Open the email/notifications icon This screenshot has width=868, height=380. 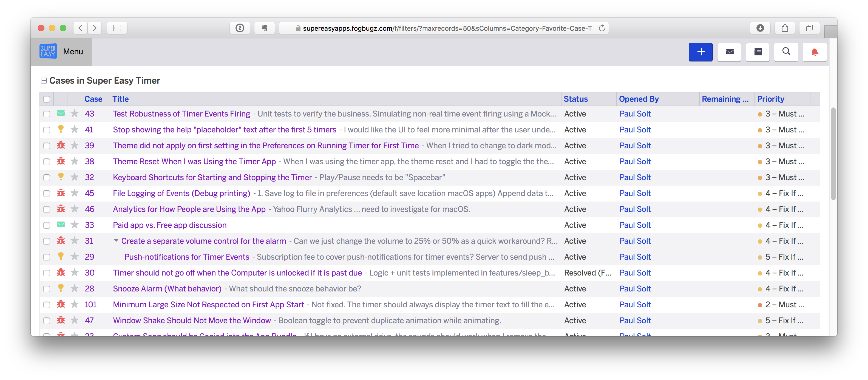[x=730, y=52]
